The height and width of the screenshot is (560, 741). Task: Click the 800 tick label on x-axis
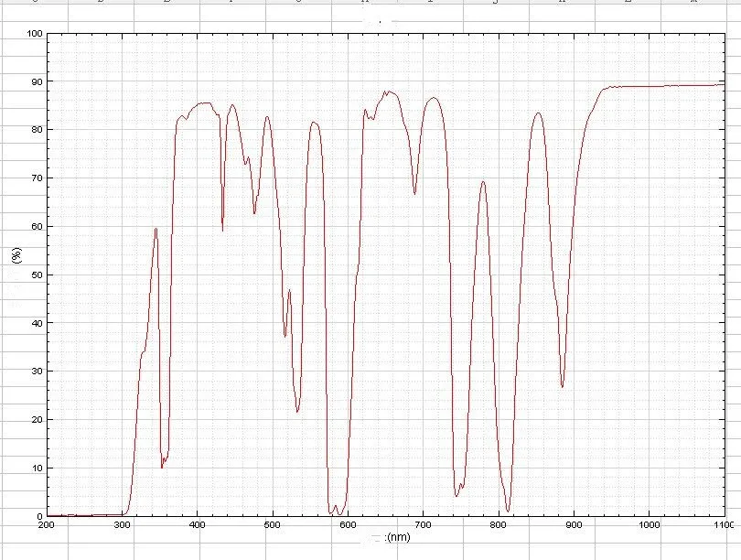click(x=498, y=525)
